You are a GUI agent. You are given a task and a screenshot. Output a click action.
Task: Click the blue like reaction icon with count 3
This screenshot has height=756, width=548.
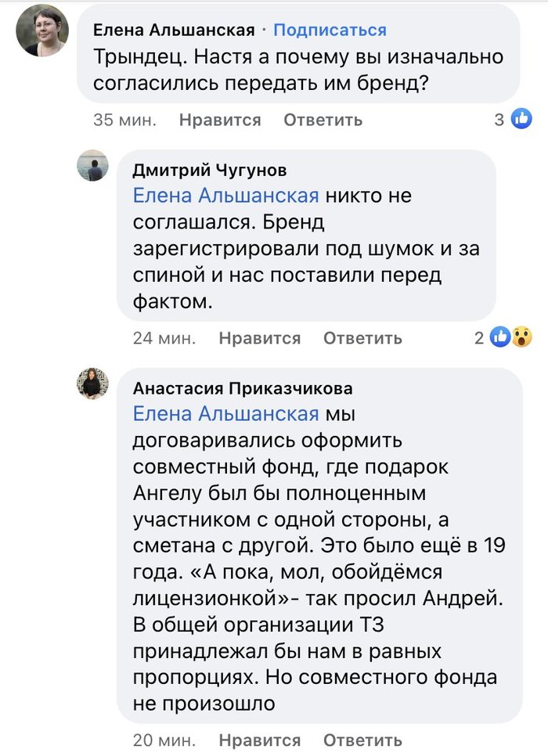[521, 119]
